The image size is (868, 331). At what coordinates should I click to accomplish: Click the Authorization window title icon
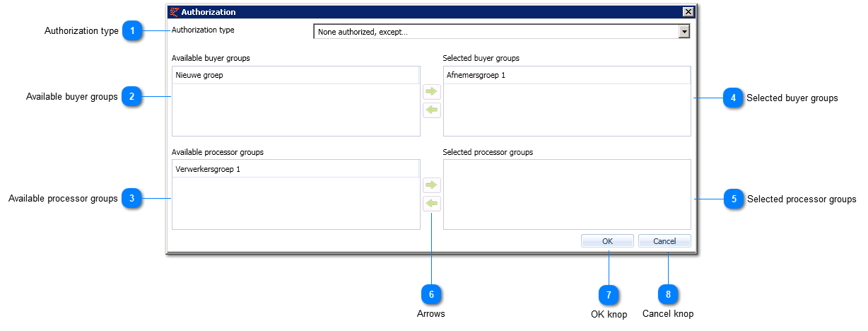175,12
